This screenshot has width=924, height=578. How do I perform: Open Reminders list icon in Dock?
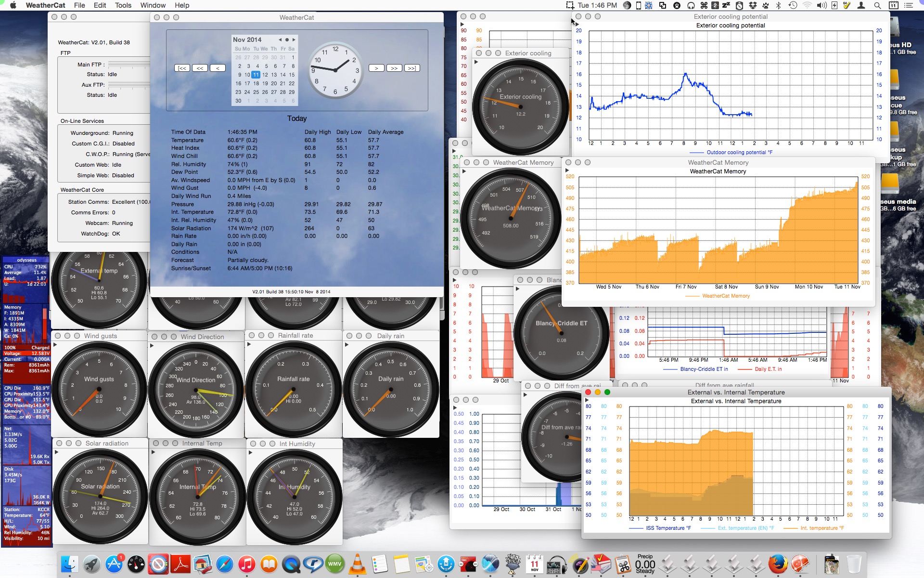380,564
